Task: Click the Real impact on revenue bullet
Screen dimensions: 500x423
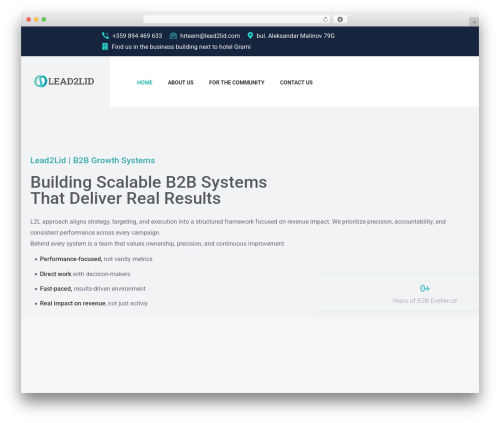Action: (94, 303)
